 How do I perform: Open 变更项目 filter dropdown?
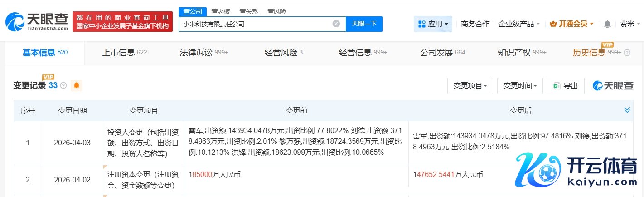pos(470,86)
